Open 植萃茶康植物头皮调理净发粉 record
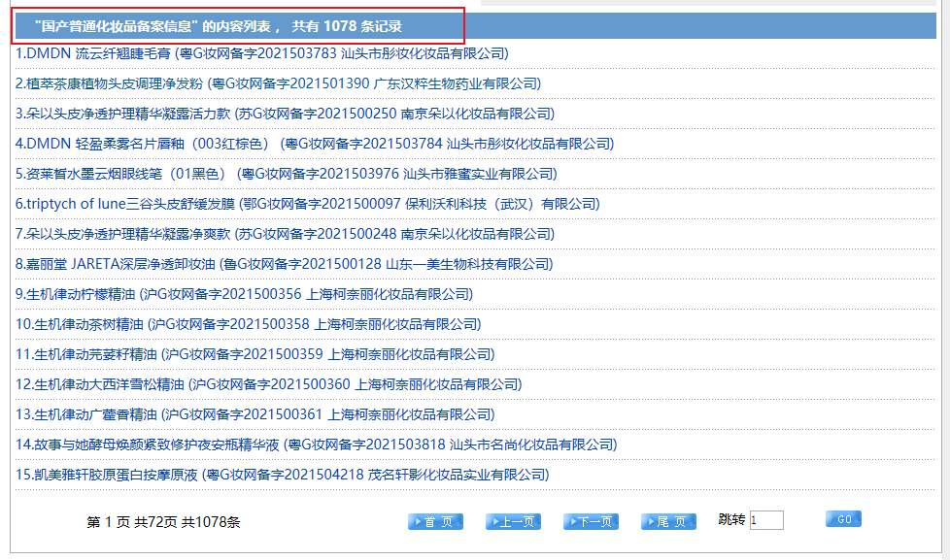The image size is (950, 560). click(x=278, y=83)
